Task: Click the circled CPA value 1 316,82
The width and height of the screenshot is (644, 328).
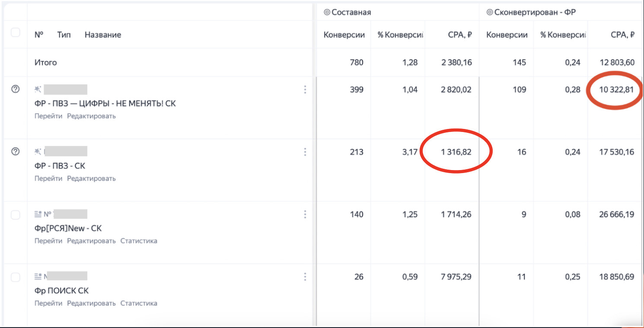Action: (x=456, y=152)
